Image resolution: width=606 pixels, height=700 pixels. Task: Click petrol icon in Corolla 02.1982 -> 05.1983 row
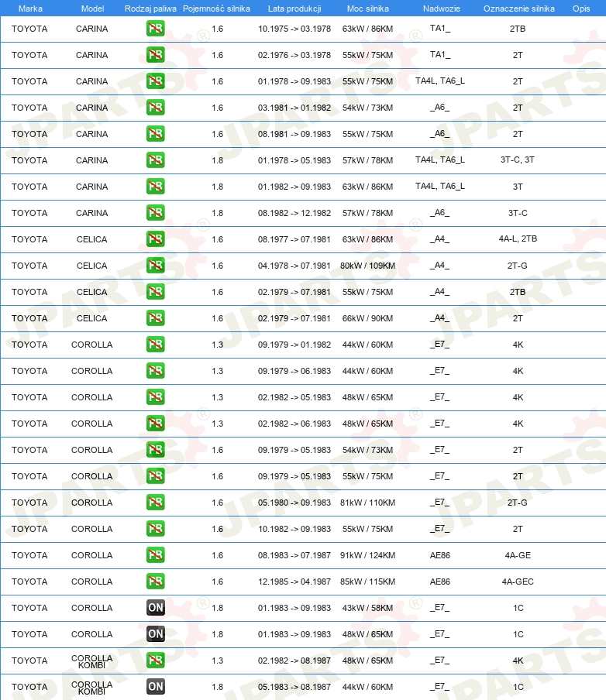pos(156,398)
